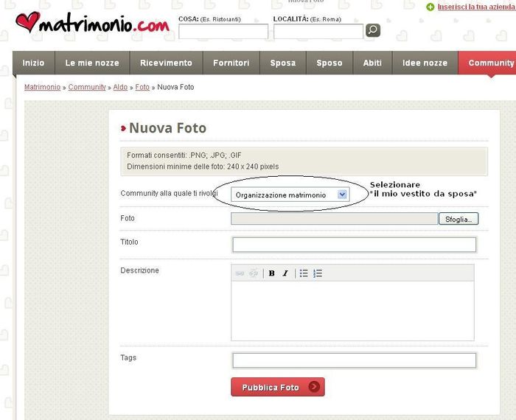
Task: Click the insert link icon in editor
Action: click(x=240, y=273)
